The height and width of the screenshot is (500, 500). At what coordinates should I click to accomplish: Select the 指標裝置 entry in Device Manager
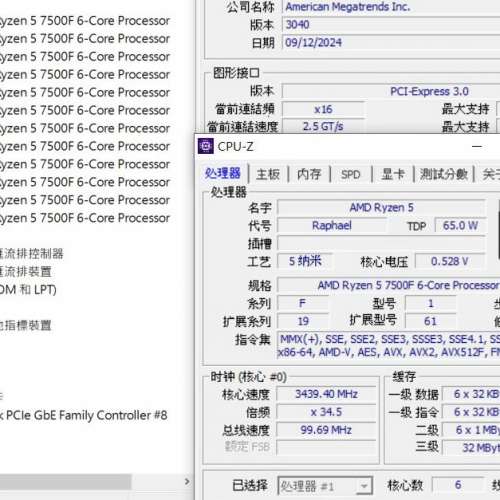click(26, 326)
